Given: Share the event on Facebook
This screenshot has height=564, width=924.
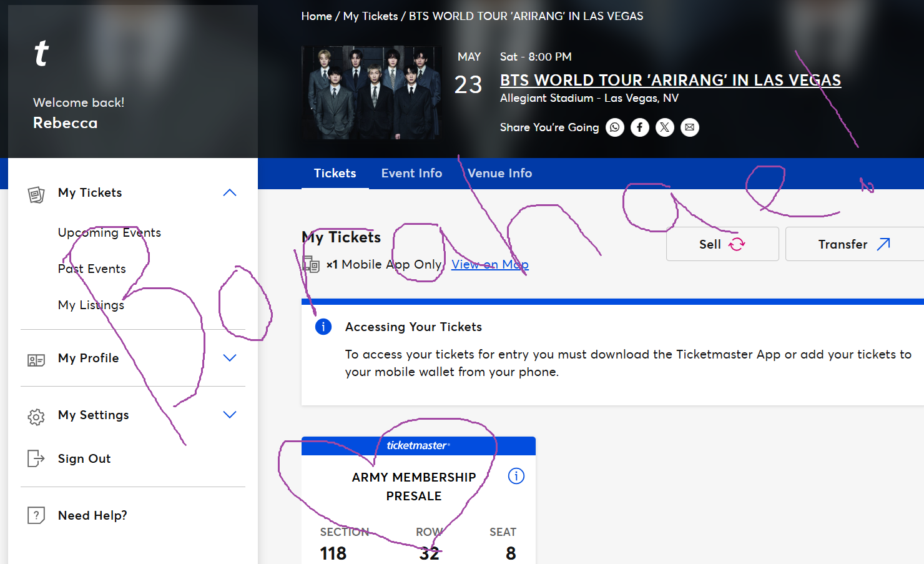Looking at the screenshot, I should point(639,127).
